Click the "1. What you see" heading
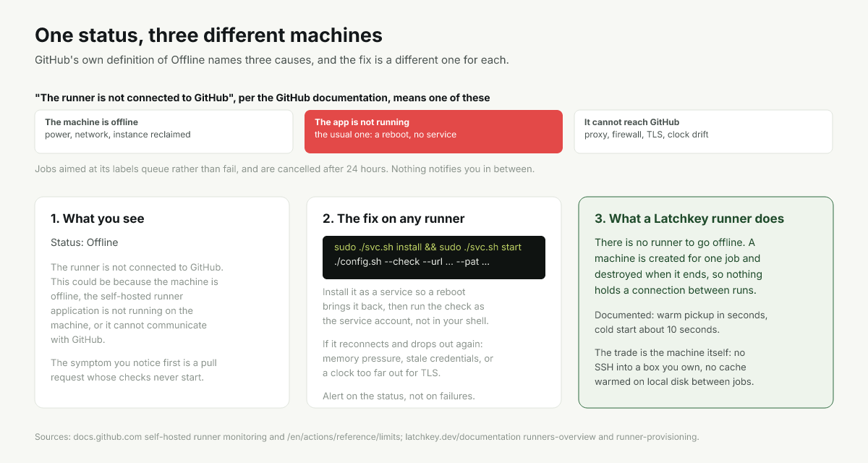Image resolution: width=868 pixels, height=463 pixels. point(98,218)
